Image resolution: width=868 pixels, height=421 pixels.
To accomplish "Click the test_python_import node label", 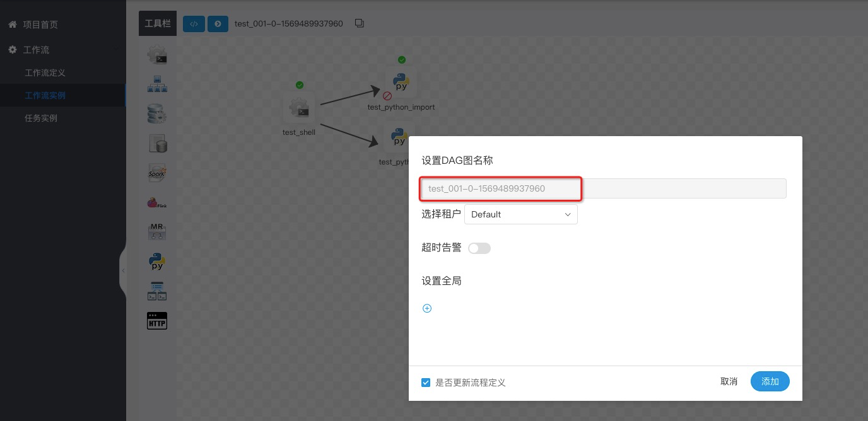I will (401, 107).
